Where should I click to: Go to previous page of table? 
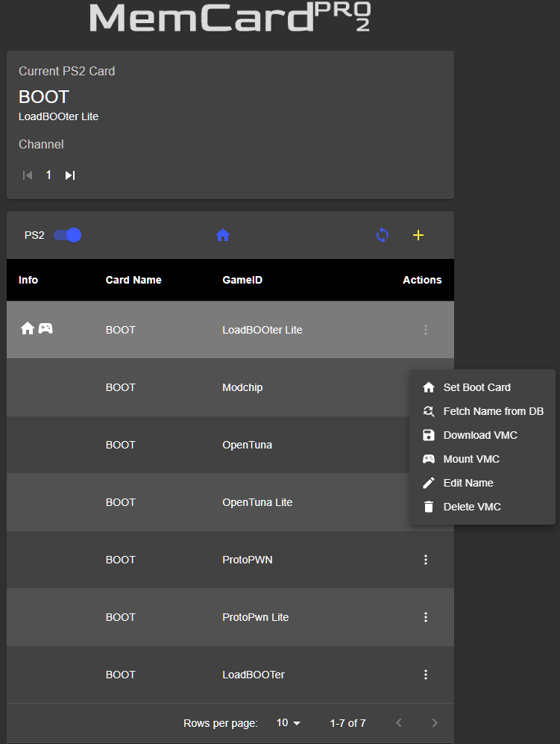pyautogui.click(x=399, y=723)
